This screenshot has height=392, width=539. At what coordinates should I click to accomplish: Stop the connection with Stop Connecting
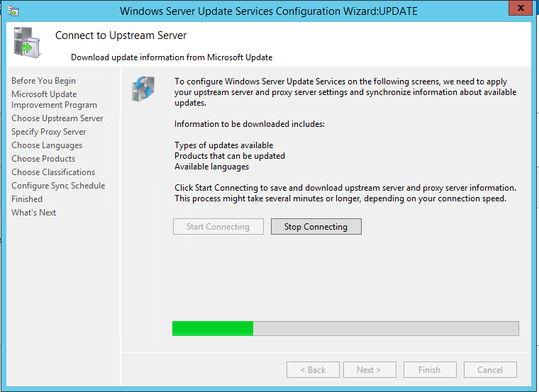click(x=316, y=226)
